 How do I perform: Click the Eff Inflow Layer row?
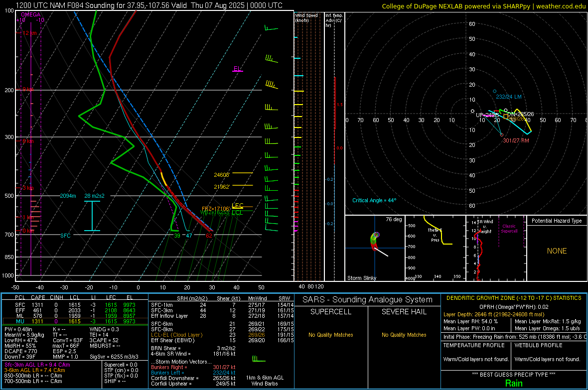222,316
